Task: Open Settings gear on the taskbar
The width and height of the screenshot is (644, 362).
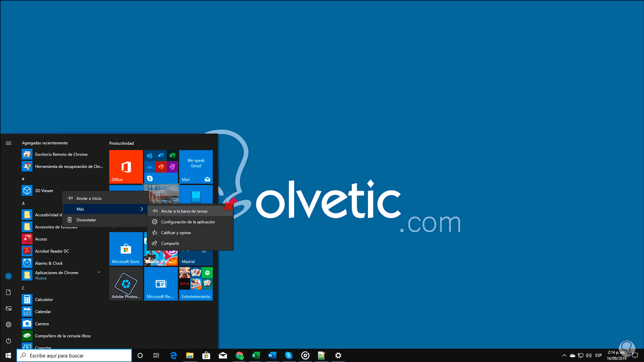Action: pos(338,356)
